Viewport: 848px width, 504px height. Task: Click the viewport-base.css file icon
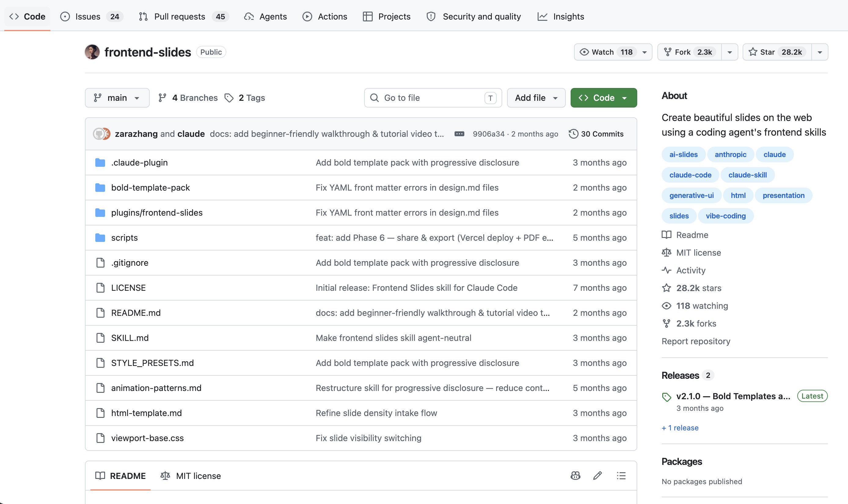101,438
